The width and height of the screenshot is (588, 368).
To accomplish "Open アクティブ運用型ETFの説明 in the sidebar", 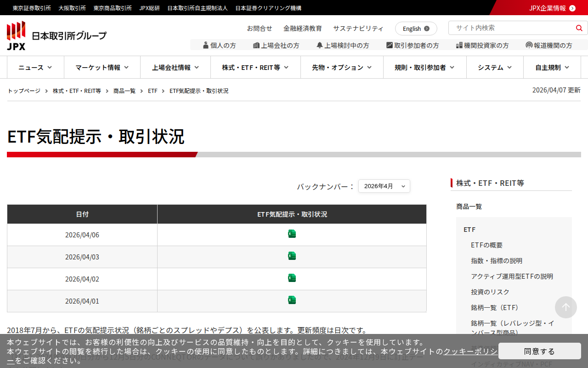I will [512, 276].
